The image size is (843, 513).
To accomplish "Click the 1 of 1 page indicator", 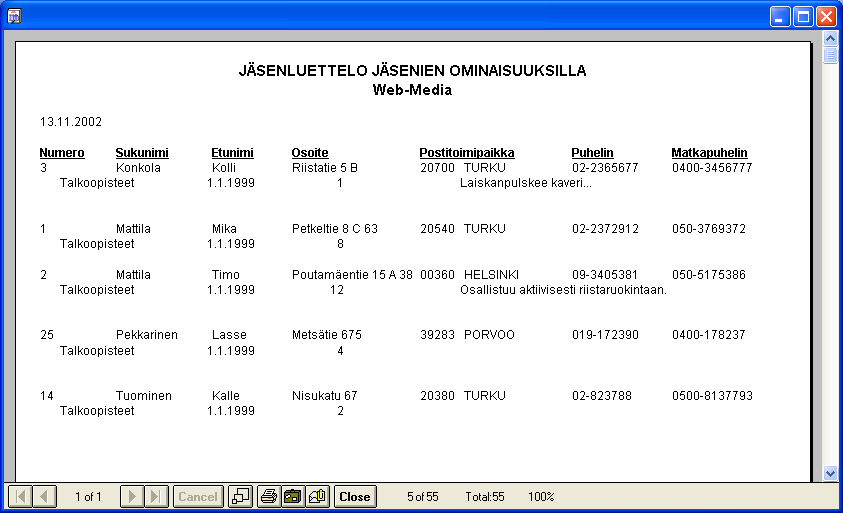I will point(88,496).
